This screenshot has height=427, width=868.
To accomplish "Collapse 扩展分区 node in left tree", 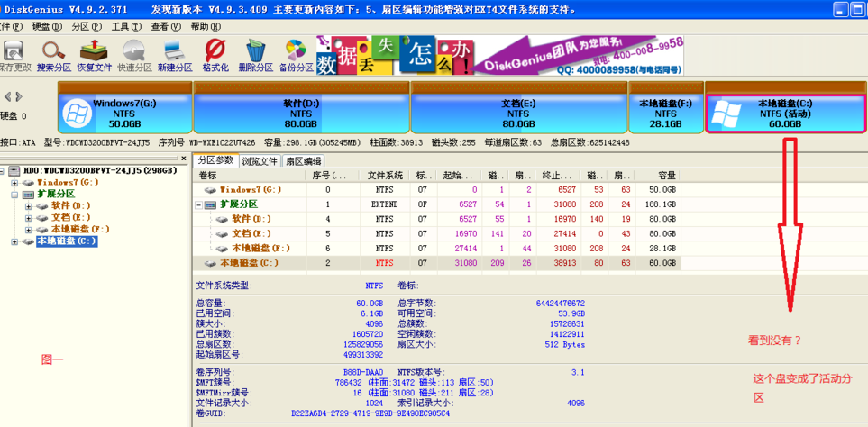I will click(x=14, y=195).
